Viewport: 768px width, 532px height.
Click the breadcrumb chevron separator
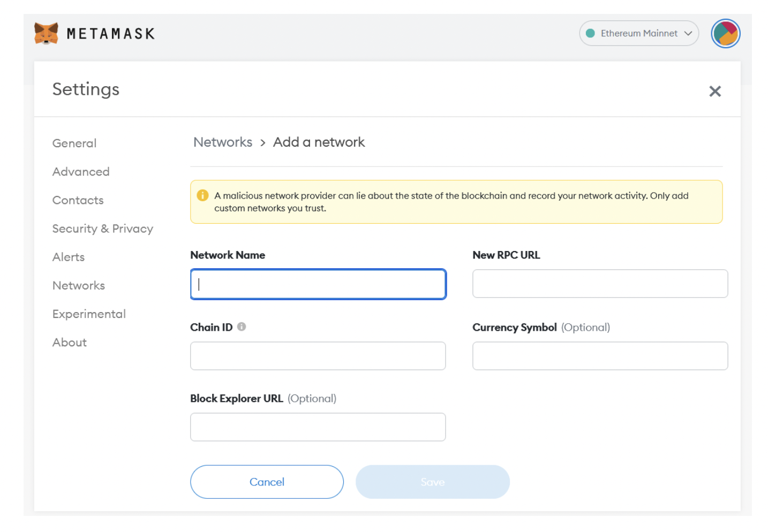263,143
